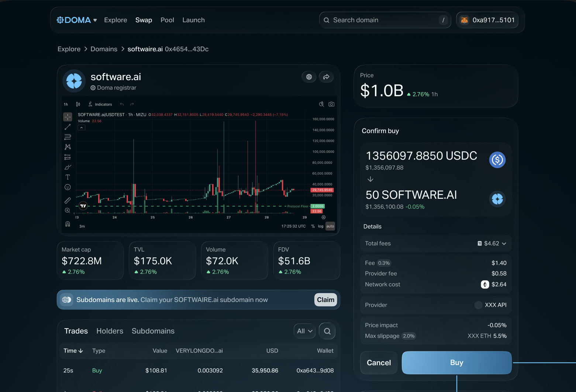Switch to the Holders tab

click(110, 331)
